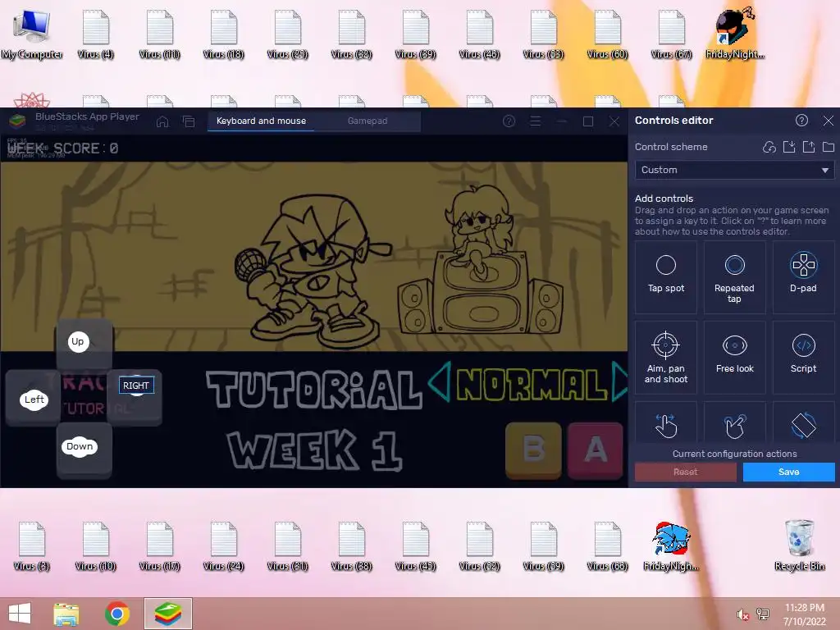The height and width of the screenshot is (630, 840).
Task: Click the red A game button
Action: [x=596, y=450]
